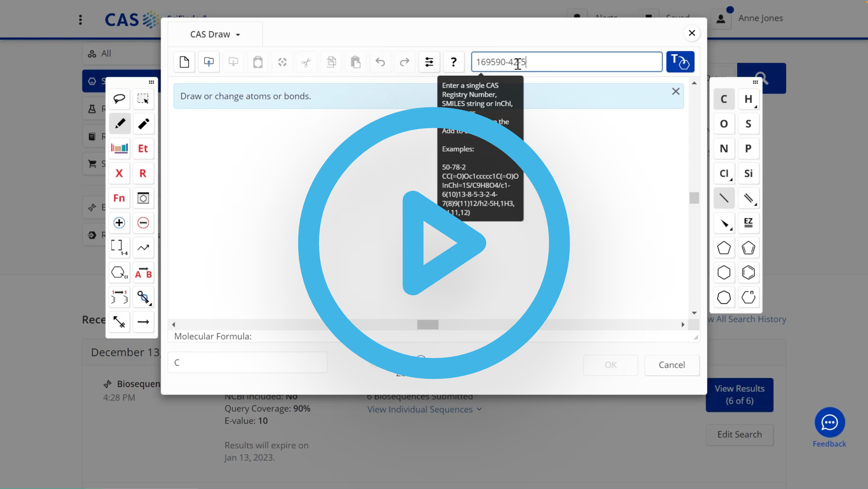Cancel the CAS Draw dialog

point(672,365)
